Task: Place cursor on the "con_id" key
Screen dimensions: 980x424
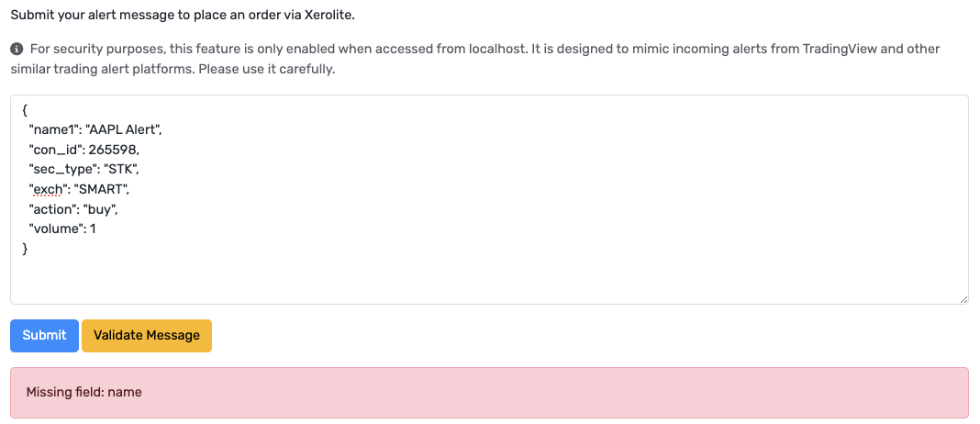Action: tap(55, 151)
